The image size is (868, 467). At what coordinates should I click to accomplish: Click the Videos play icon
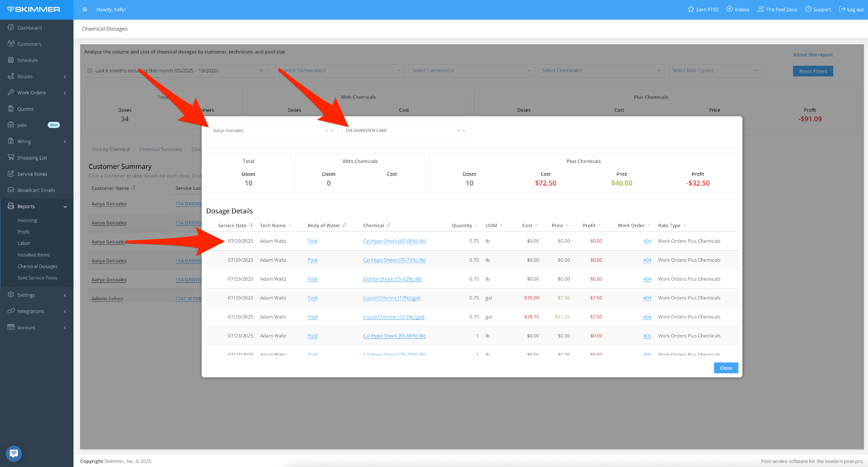point(729,9)
